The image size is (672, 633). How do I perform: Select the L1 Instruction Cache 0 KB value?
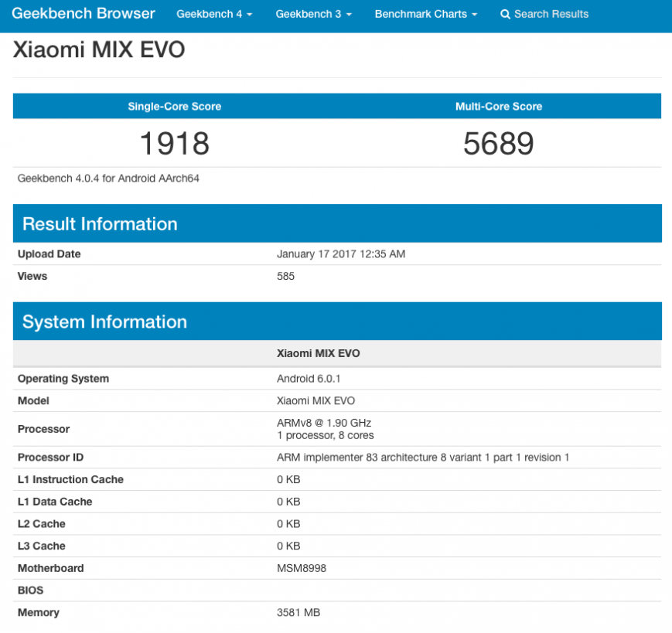point(288,480)
